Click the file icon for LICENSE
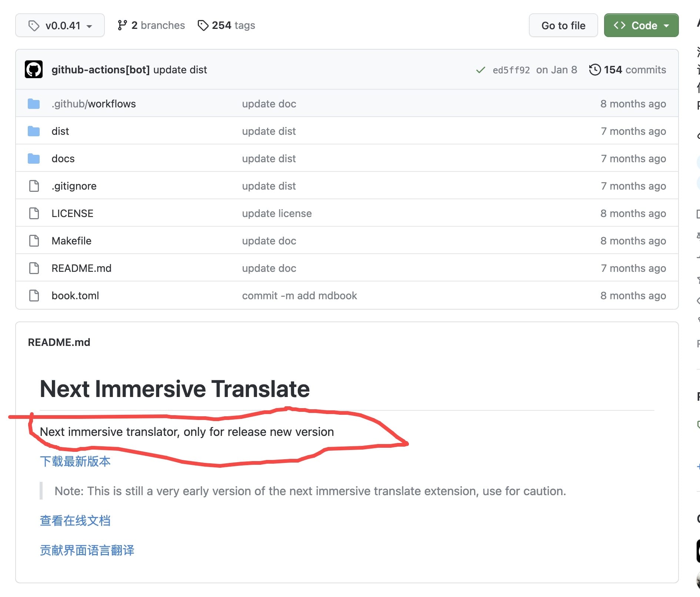This screenshot has height=597, width=700. (34, 213)
